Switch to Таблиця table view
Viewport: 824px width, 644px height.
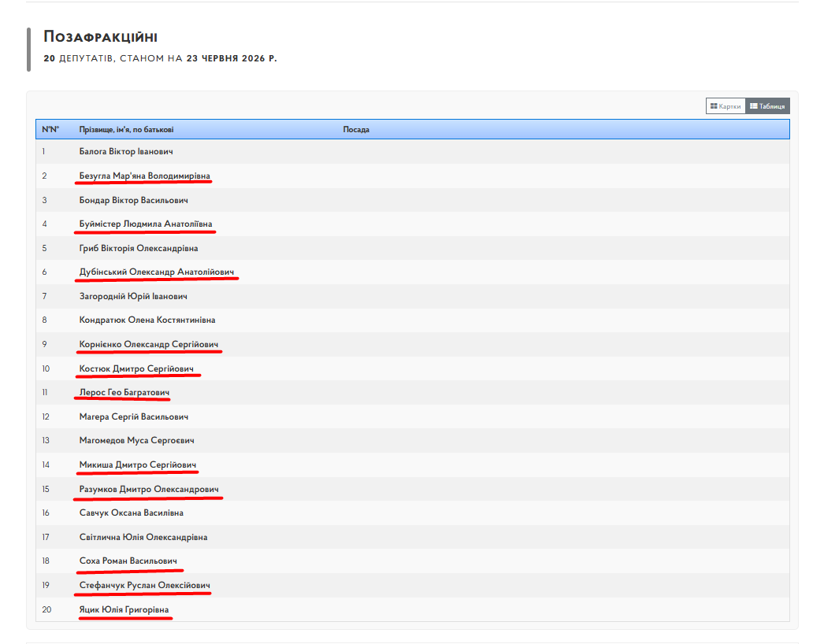[x=767, y=106]
